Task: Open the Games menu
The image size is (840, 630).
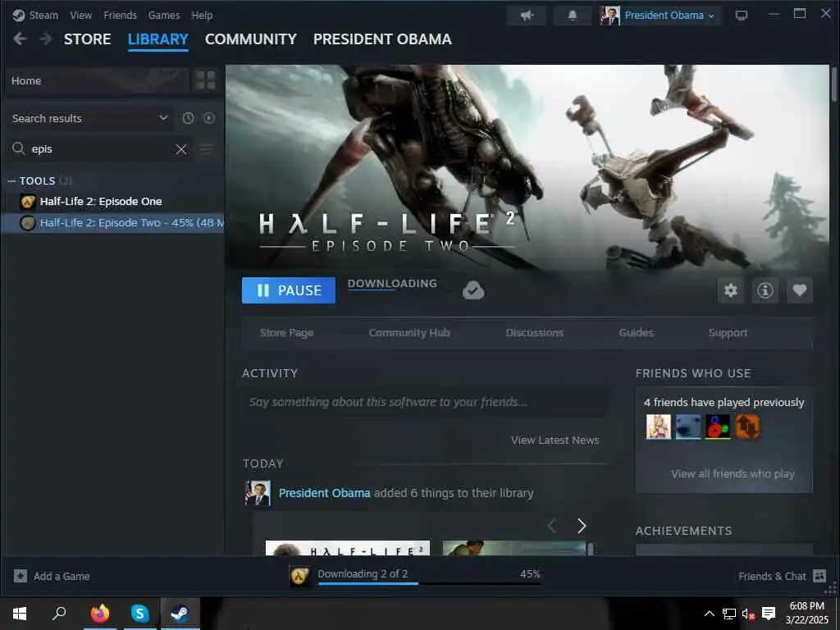Action: [164, 15]
